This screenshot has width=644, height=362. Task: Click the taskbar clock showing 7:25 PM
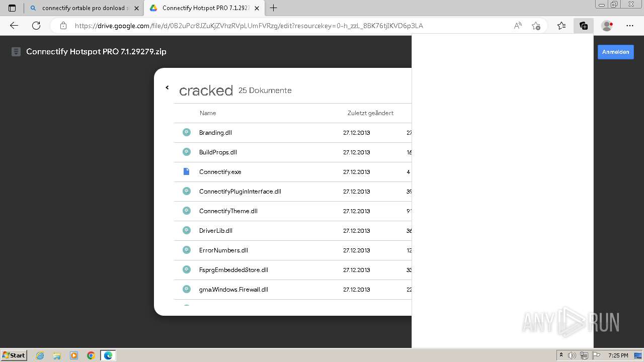618,355
